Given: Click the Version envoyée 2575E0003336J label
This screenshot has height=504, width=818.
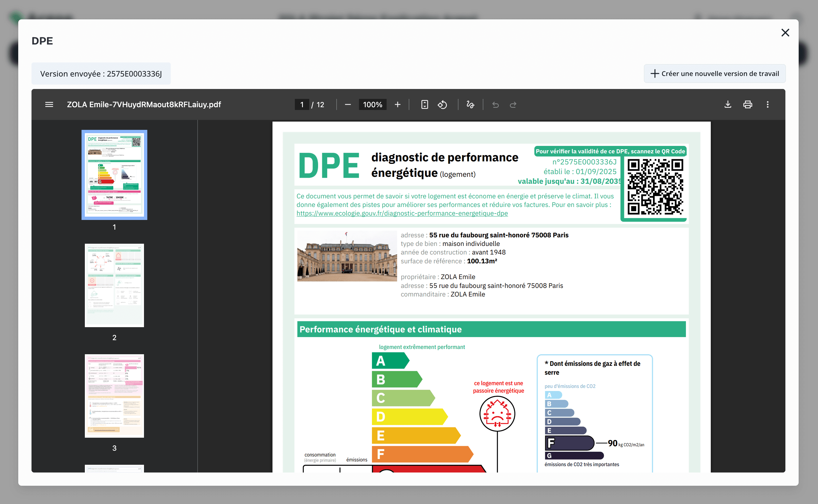Looking at the screenshot, I should coord(101,74).
